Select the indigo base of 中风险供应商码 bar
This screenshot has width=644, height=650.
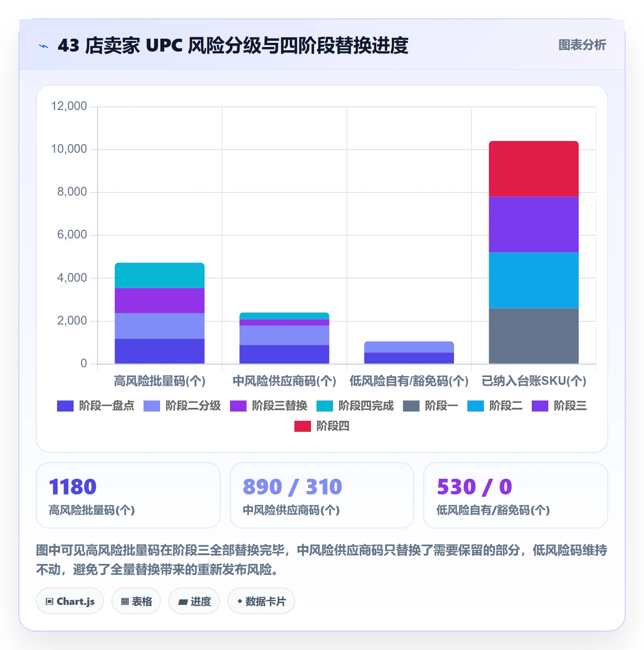pos(284,354)
